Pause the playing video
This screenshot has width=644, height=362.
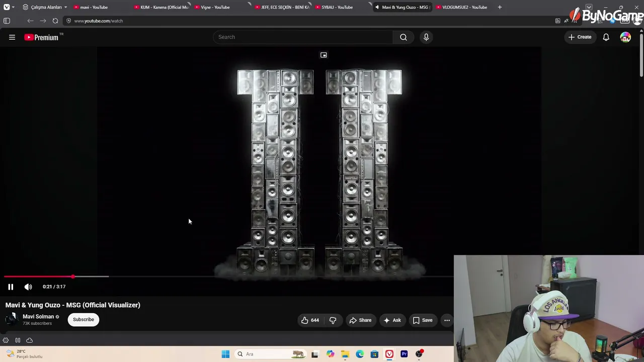pyautogui.click(x=11, y=287)
